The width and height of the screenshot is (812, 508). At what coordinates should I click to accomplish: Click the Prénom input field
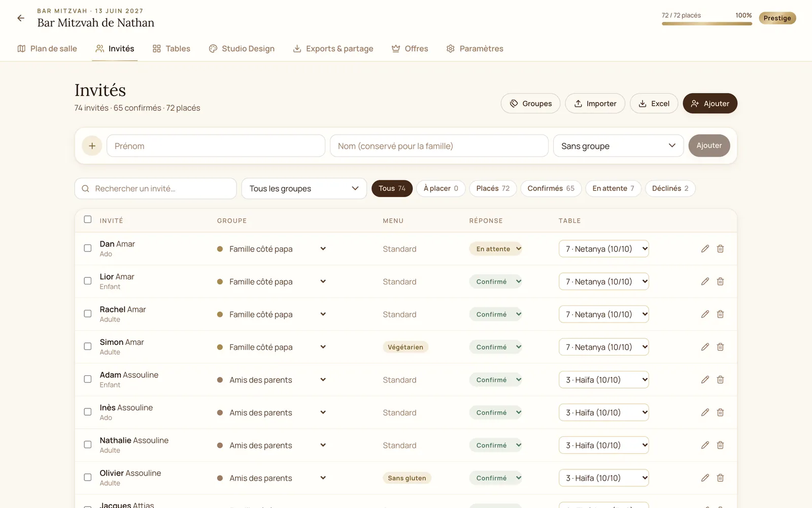point(216,146)
